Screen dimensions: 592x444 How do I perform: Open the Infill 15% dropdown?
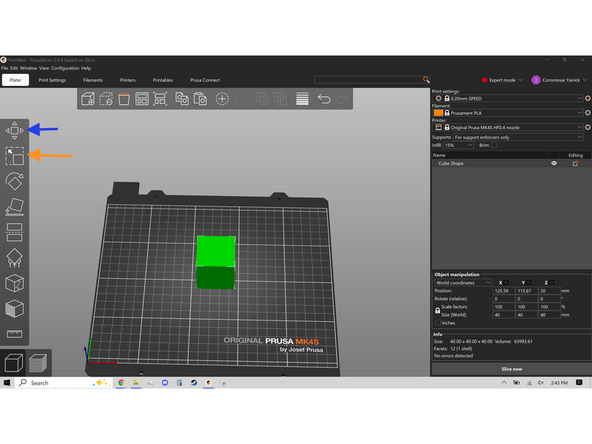[458, 145]
